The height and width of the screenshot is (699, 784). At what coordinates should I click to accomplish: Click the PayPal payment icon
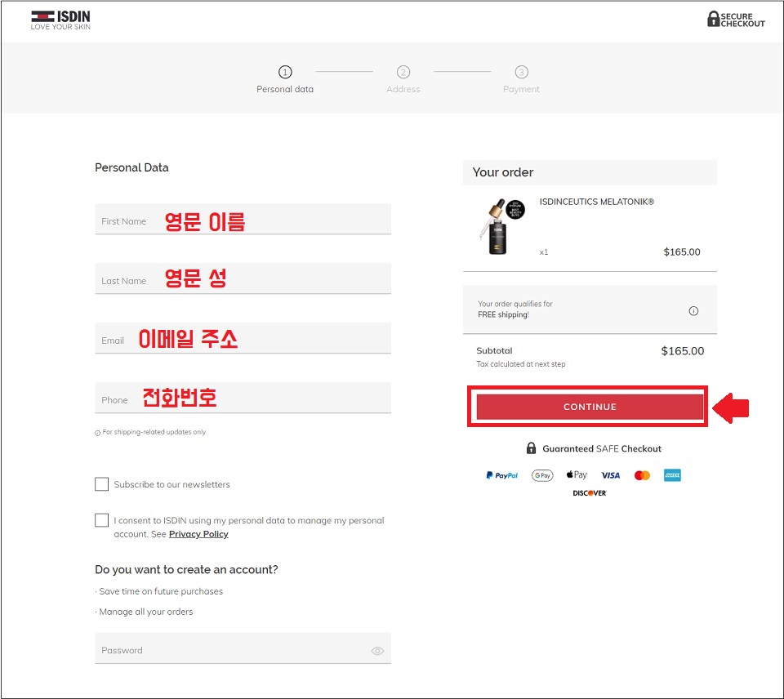(502, 475)
